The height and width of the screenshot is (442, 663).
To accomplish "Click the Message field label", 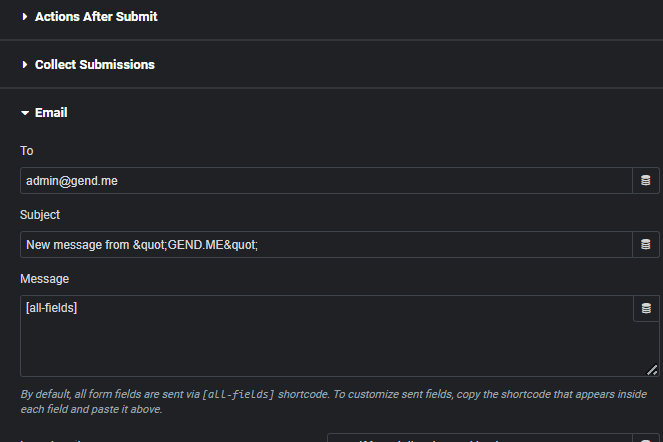I will (x=44, y=279).
